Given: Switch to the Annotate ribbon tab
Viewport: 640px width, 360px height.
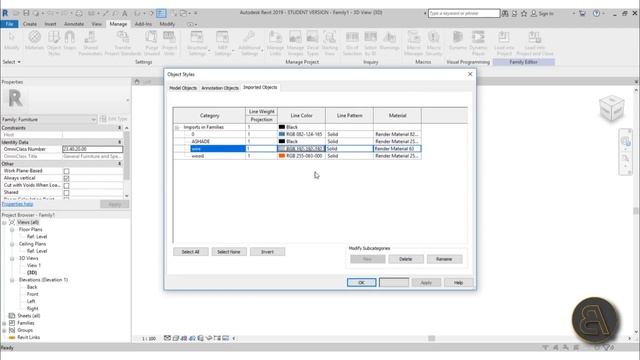Looking at the screenshot, I should coord(74,24).
